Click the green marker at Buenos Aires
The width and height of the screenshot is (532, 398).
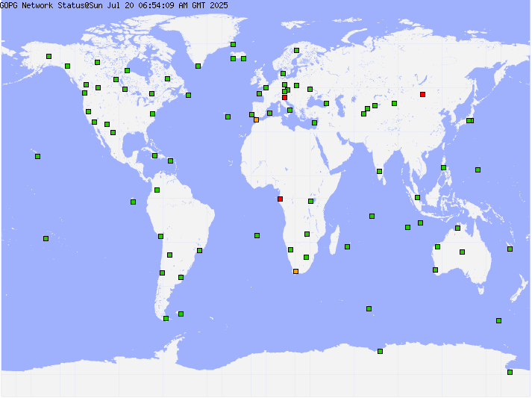(181, 278)
